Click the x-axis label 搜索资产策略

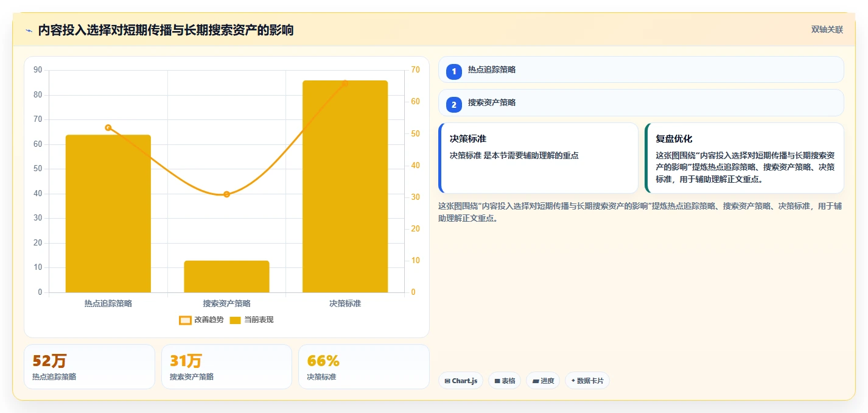(x=226, y=303)
